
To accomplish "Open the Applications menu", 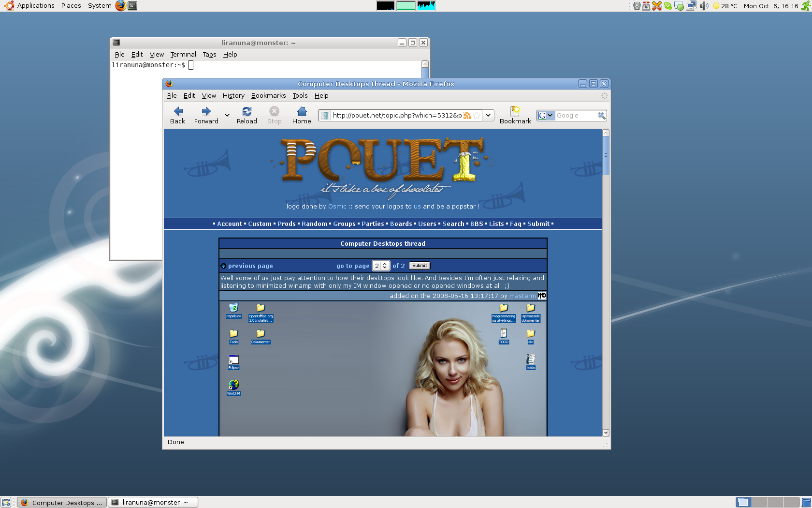I will click(x=36, y=6).
